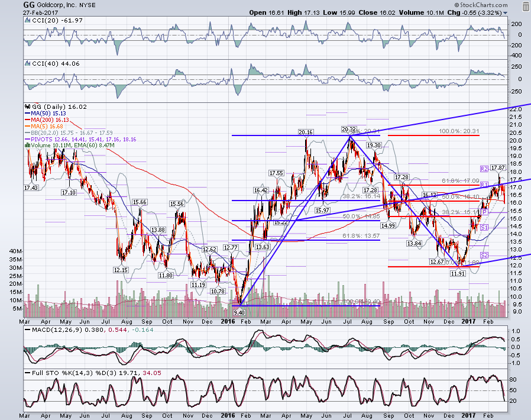Click the 19.30 August peak label

(374, 146)
